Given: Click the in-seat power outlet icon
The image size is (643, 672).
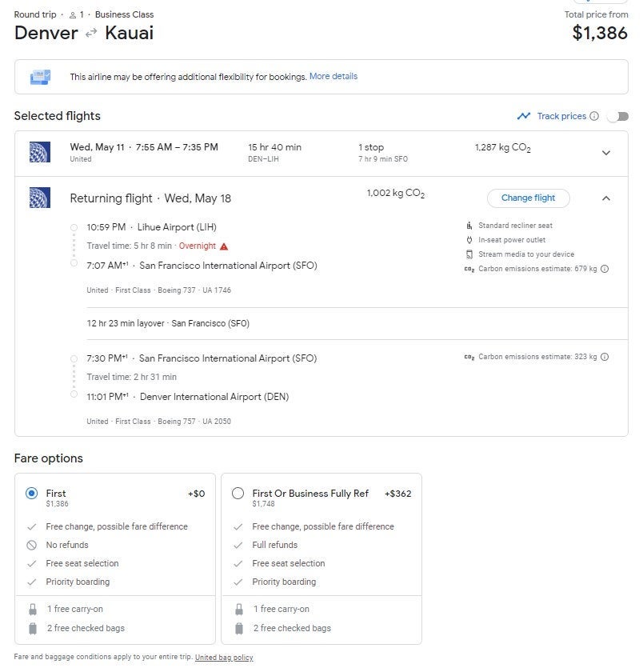Looking at the screenshot, I should pos(469,240).
